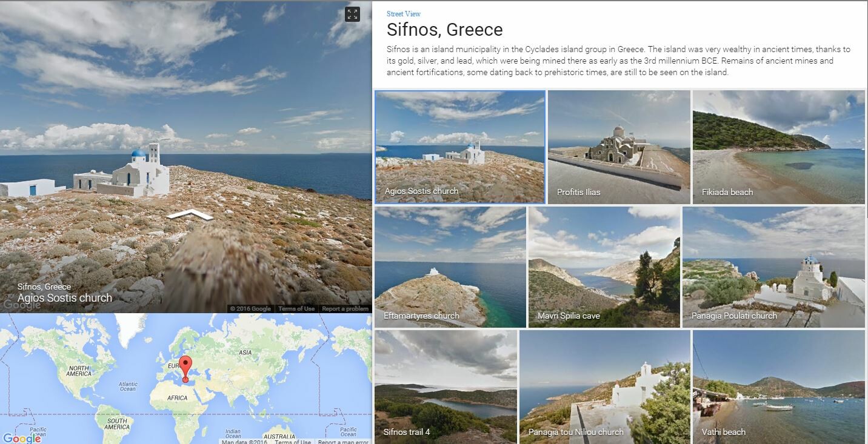Click the Google logo on the map

[x=21, y=438]
